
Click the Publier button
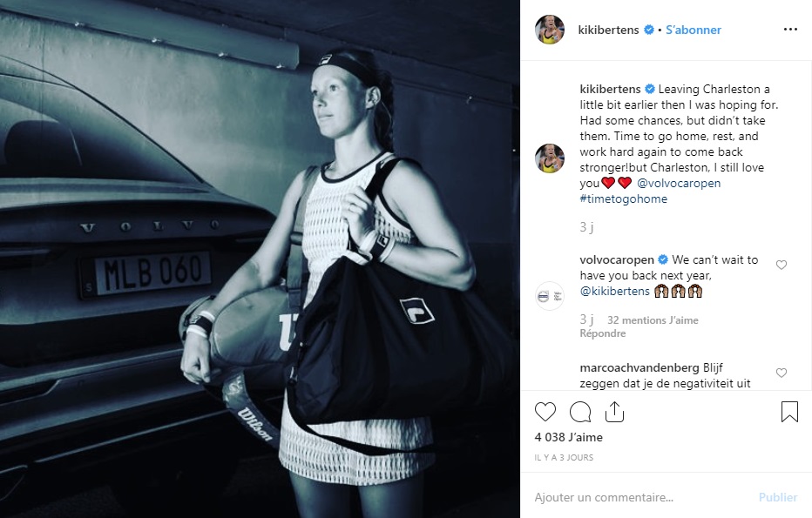(x=778, y=497)
